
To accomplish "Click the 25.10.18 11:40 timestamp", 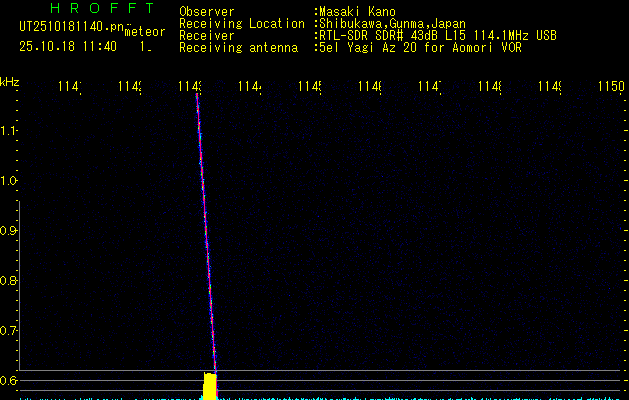I will [x=67, y=46].
